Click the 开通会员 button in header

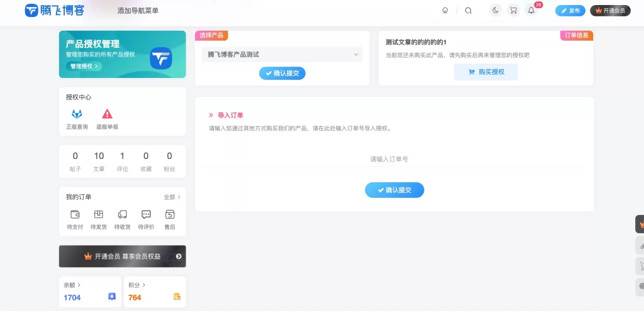tap(610, 11)
